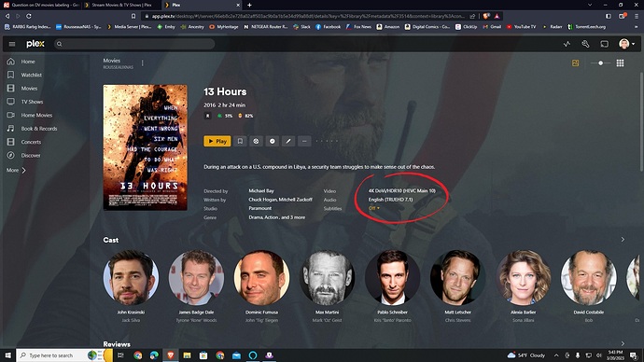The image size is (644, 362).
Task: Click Brave browser taskbar icon
Action: pyautogui.click(x=170, y=355)
